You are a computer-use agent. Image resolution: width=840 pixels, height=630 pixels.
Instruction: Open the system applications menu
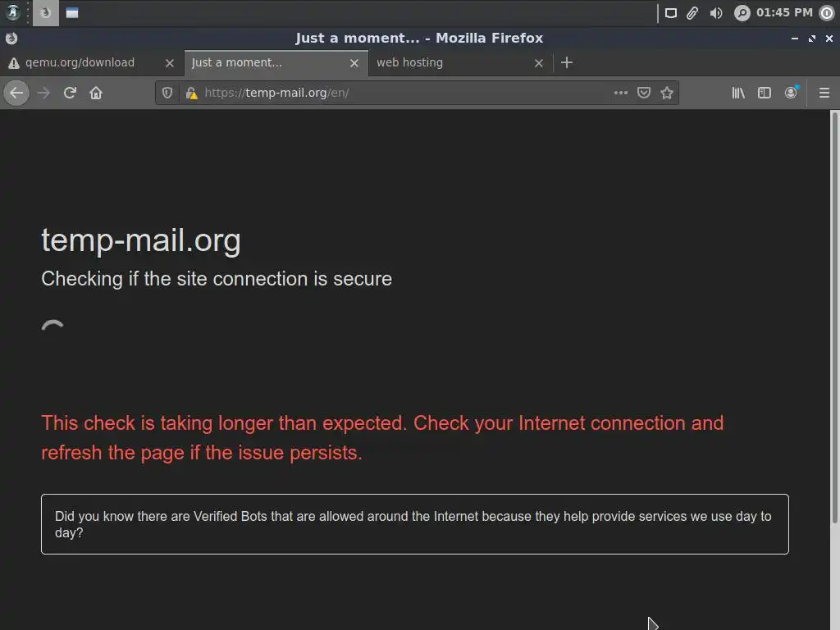click(x=12, y=12)
